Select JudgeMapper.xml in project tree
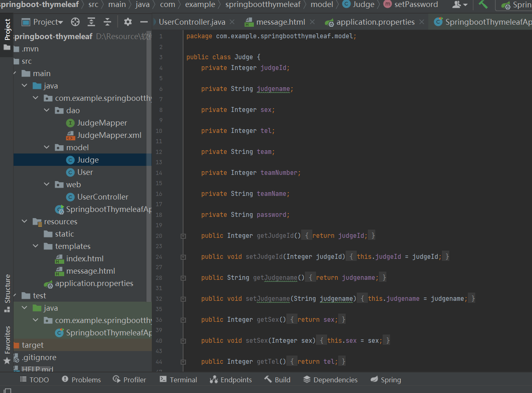 pyautogui.click(x=109, y=135)
